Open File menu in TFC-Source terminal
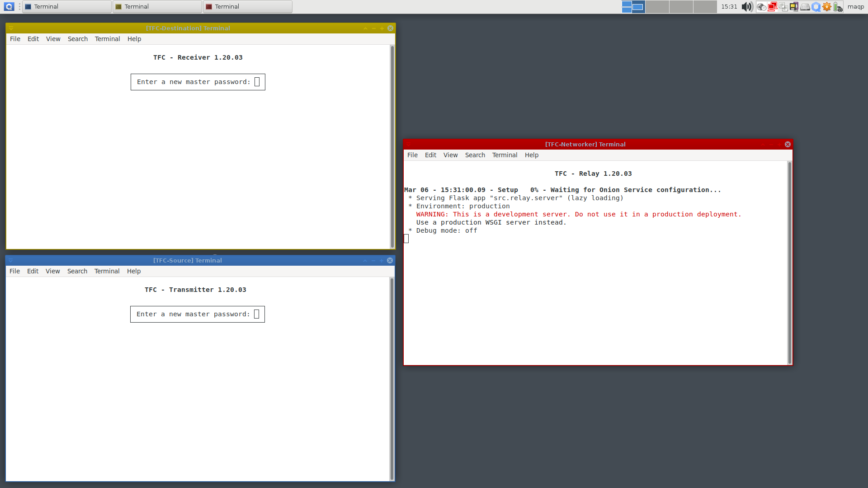This screenshot has width=868, height=488. (x=15, y=271)
